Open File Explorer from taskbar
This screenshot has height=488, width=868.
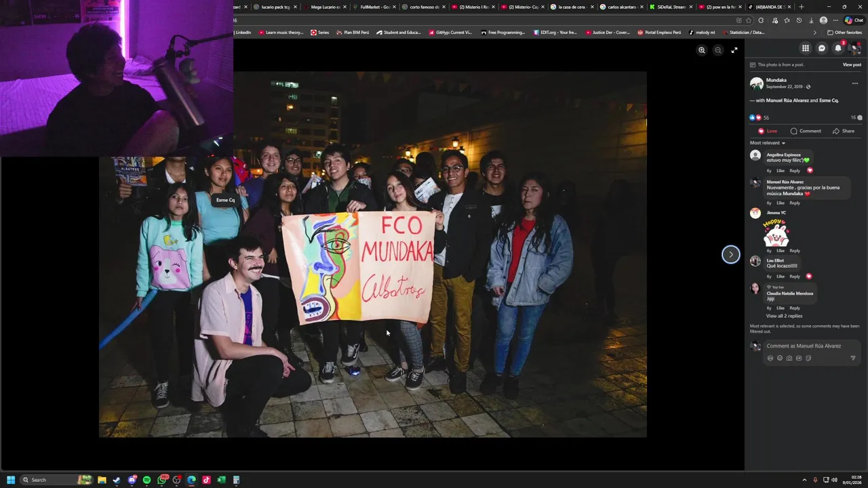(102, 480)
